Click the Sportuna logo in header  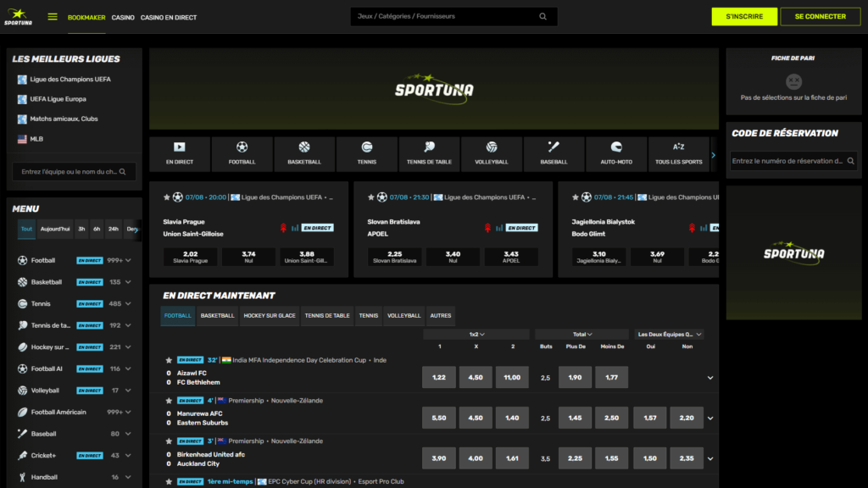[19, 17]
